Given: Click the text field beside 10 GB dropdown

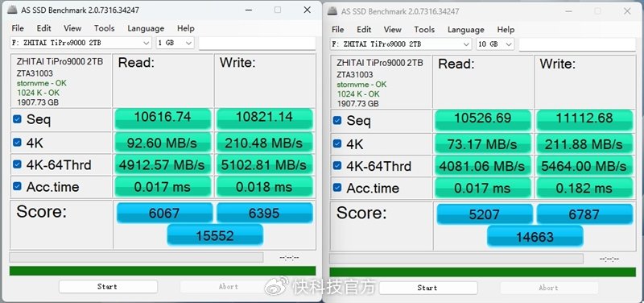Looking at the screenshot, I should [577, 44].
